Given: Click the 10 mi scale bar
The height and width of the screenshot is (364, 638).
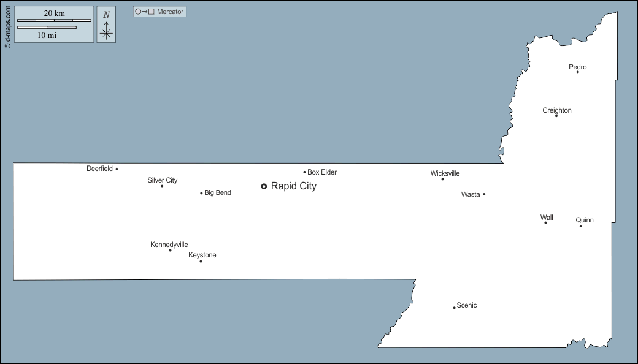Looking at the screenshot, I should [x=47, y=28].
